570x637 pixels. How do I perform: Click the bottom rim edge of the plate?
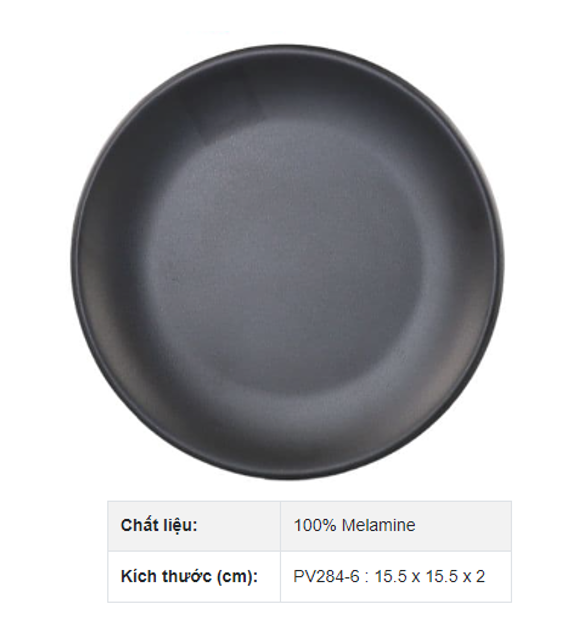288,477
